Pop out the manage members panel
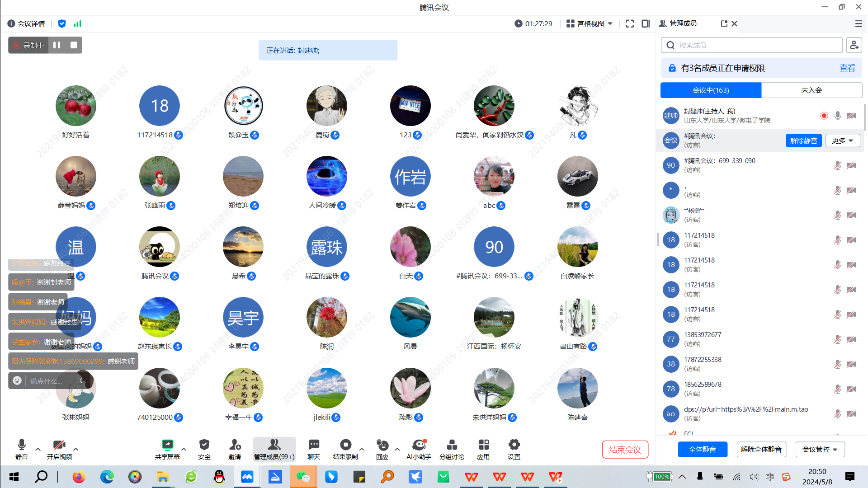The width and height of the screenshot is (868, 488). [724, 23]
